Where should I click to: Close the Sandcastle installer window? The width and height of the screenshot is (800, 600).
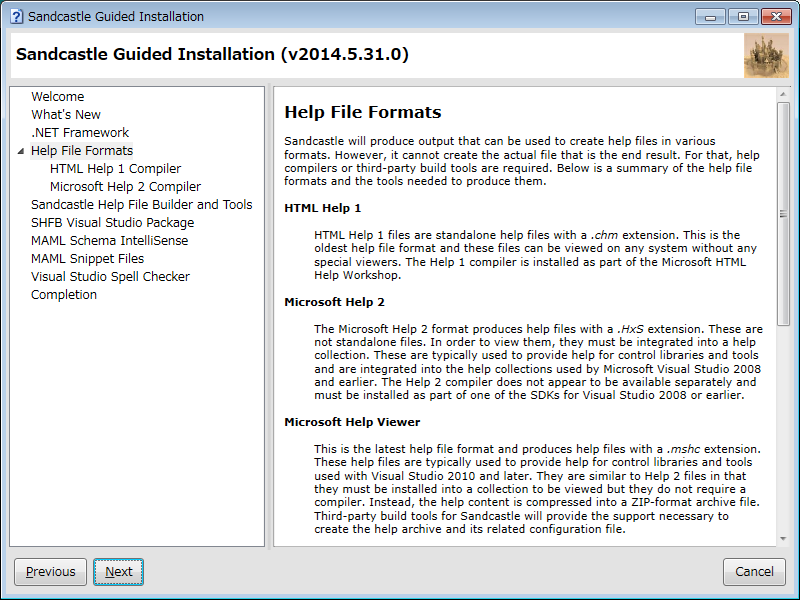coord(776,17)
